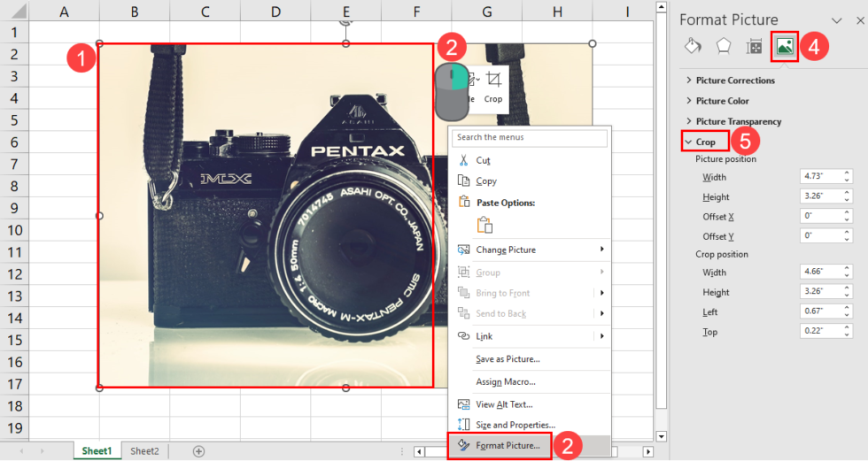The image size is (868, 461).
Task: Collapse the Crop section
Action: 701,142
